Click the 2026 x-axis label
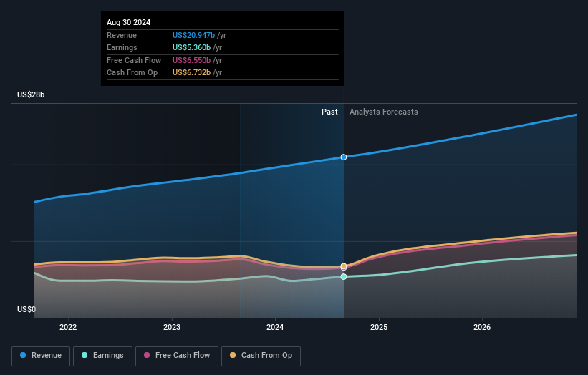This screenshot has width=588, height=375. pos(482,327)
